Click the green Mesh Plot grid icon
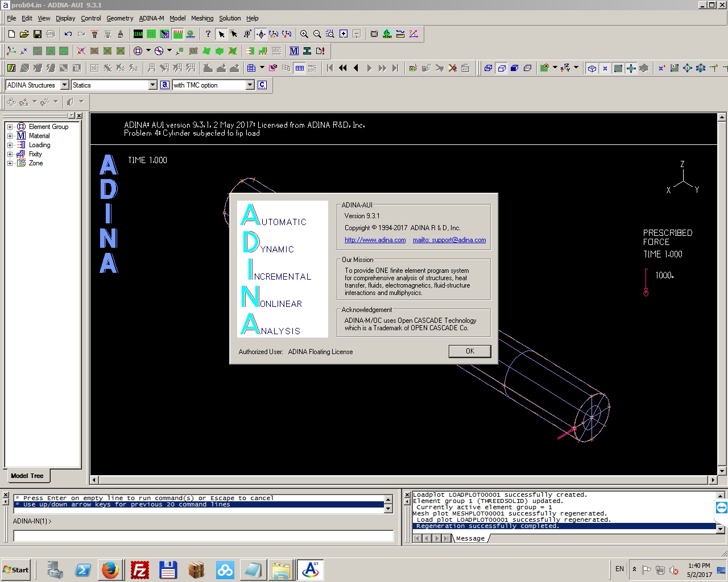 point(151,34)
